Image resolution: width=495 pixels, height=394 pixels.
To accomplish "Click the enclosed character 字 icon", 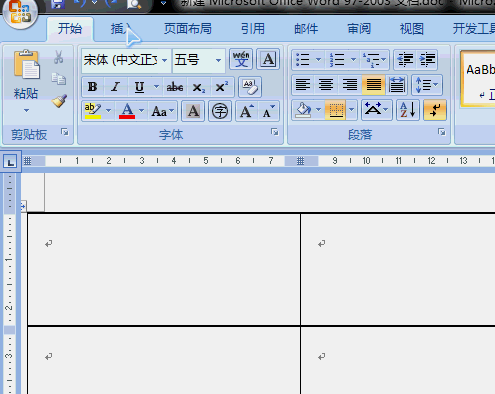I will (x=220, y=111).
